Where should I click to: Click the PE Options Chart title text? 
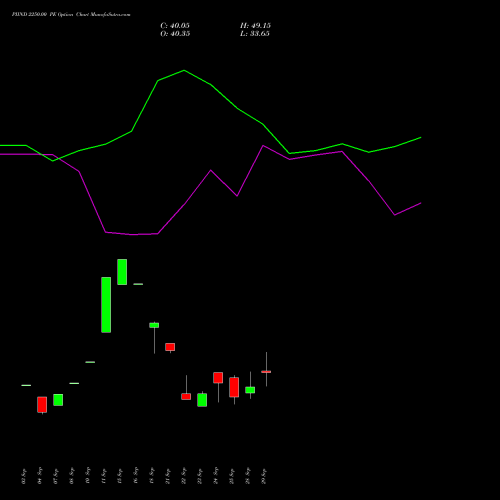[71, 14]
